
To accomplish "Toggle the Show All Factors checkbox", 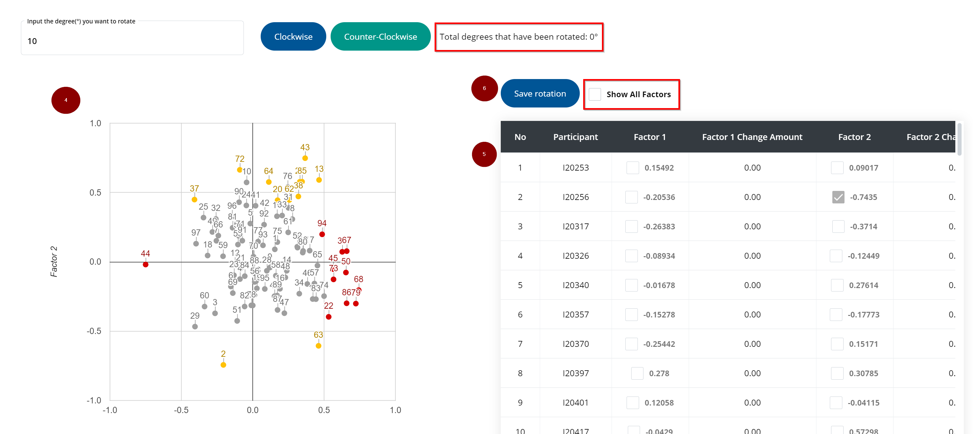I will 595,94.
